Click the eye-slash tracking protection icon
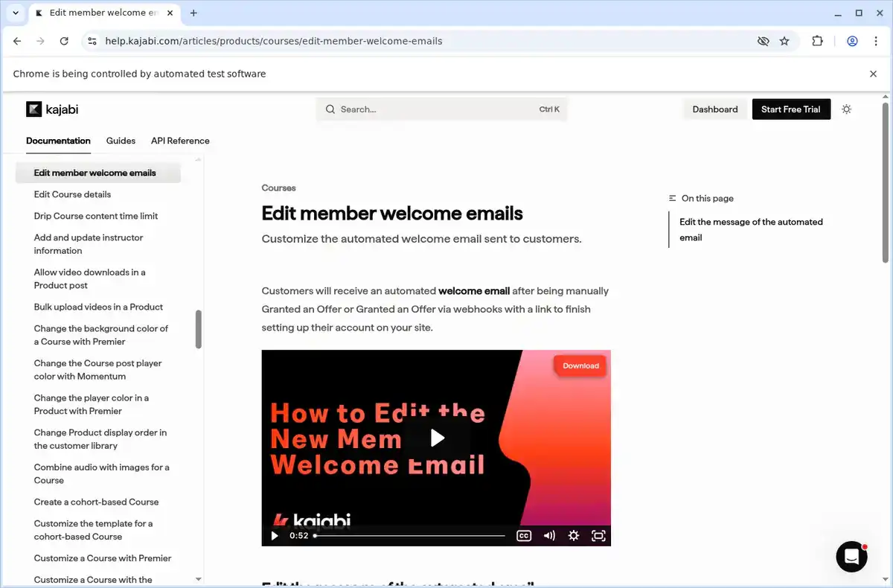The image size is (893, 588). [763, 41]
